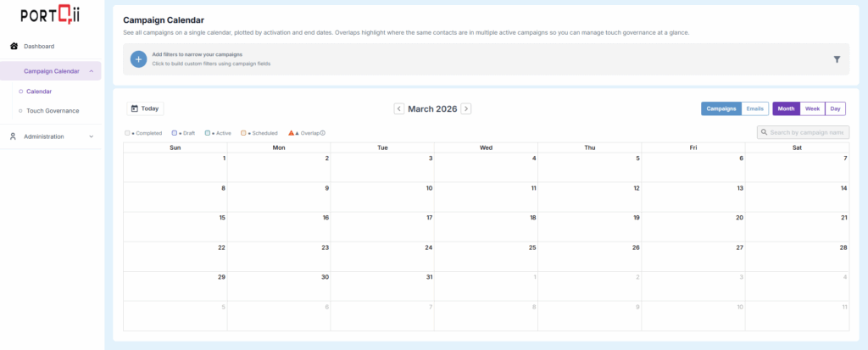Open Touch Governance in the sidebar
The width and height of the screenshot is (868, 350).
coord(53,110)
